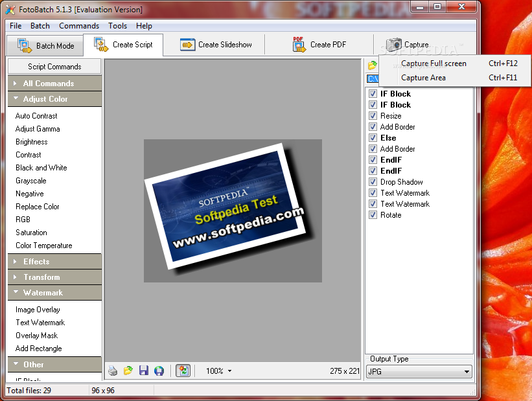Click the Capture camera icon
Screen dimensions: 532x401
(393, 45)
